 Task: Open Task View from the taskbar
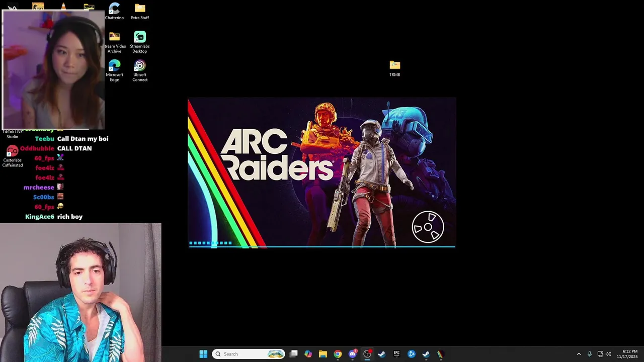tap(294, 354)
